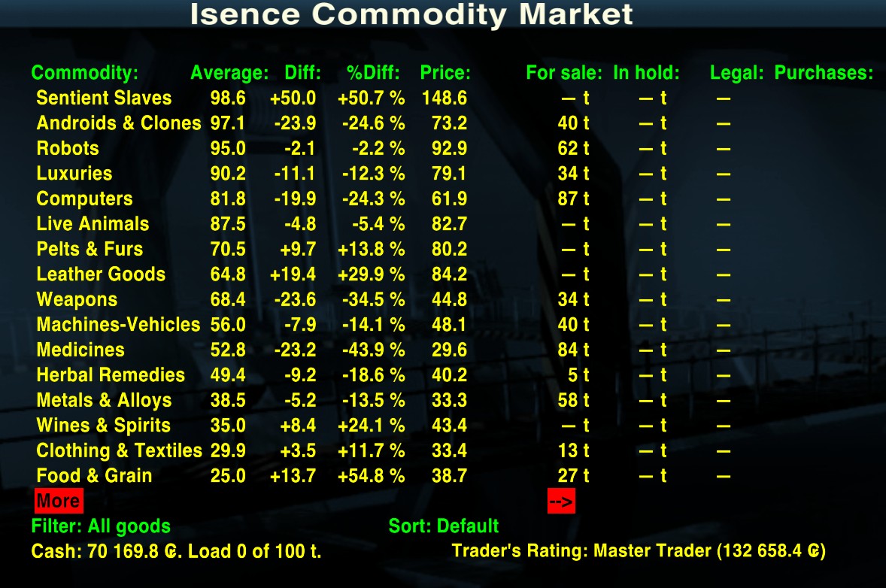This screenshot has height=588, width=886.
Task: Choose Robots from the commodity list
Action: [x=68, y=148]
